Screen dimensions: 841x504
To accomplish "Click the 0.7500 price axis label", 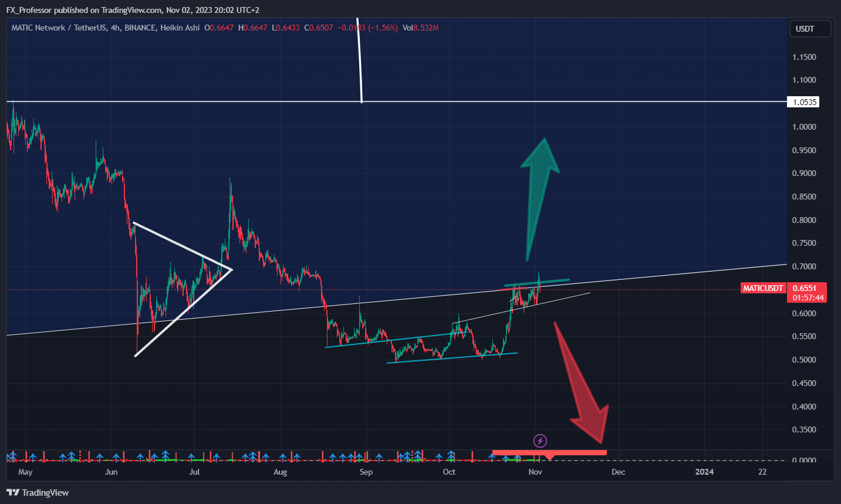I will click(804, 243).
